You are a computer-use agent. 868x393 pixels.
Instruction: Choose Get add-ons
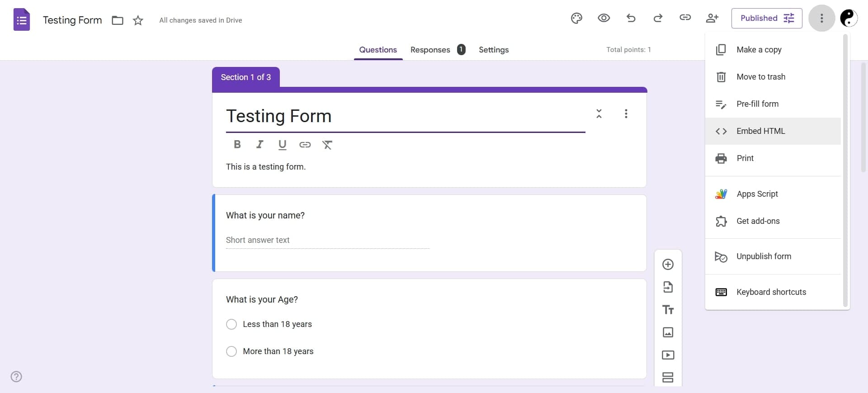[773, 221]
